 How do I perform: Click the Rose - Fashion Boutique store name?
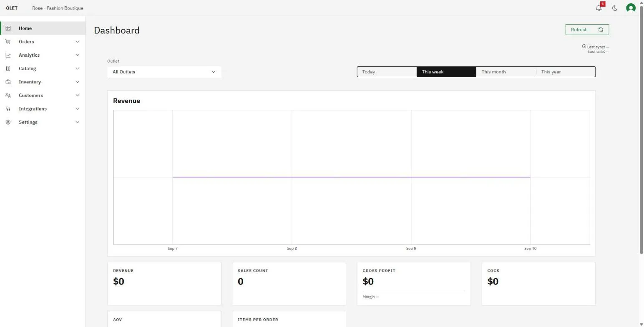click(58, 8)
